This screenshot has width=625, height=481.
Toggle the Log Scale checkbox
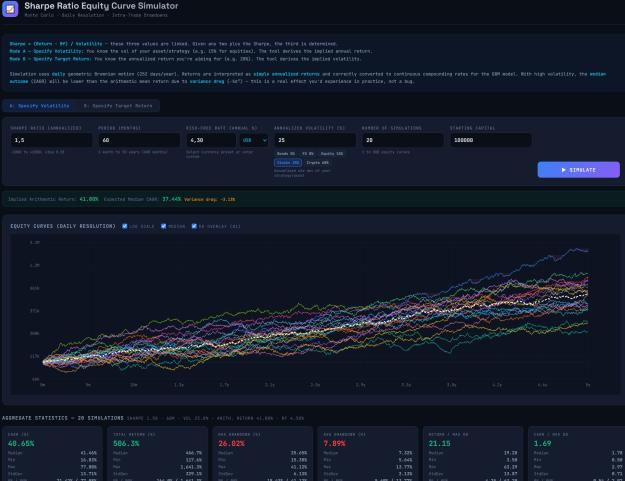click(125, 226)
